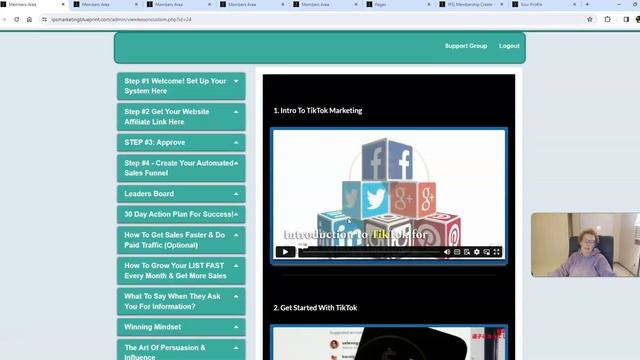Expand arrow on 30 Day Action Plan
The image size is (640, 360).
(x=236, y=214)
